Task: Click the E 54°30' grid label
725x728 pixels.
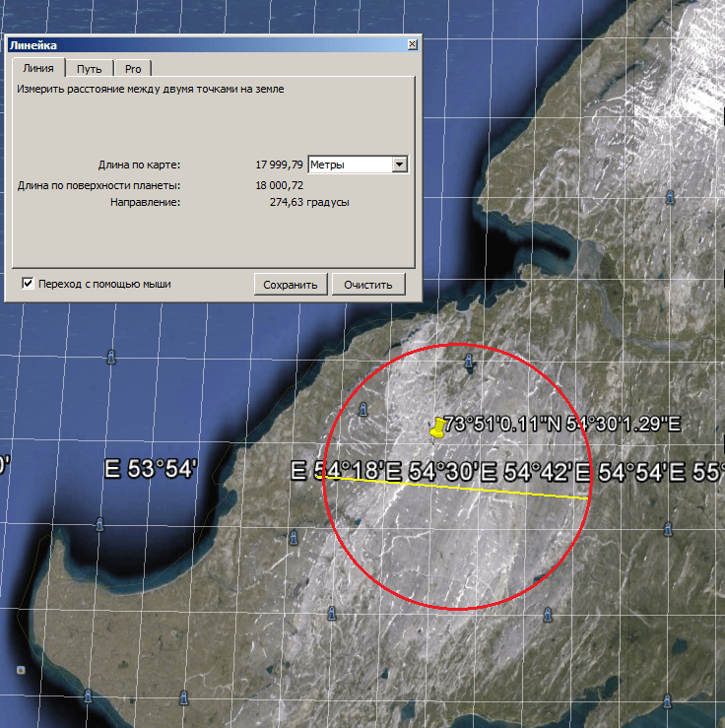Action: [432, 472]
